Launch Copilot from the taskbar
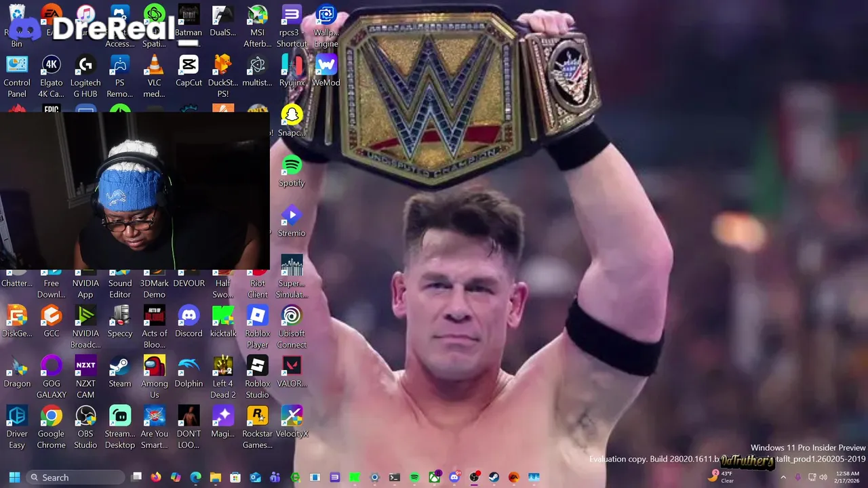The height and width of the screenshot is (488, 868). (x=176, y=477)
